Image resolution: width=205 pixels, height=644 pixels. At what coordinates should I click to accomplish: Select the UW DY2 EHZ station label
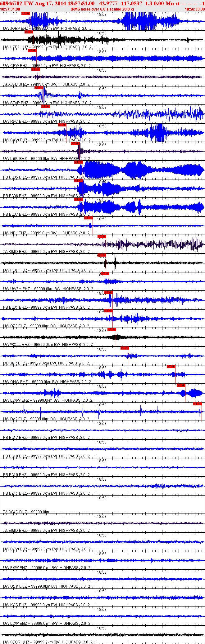15,419
